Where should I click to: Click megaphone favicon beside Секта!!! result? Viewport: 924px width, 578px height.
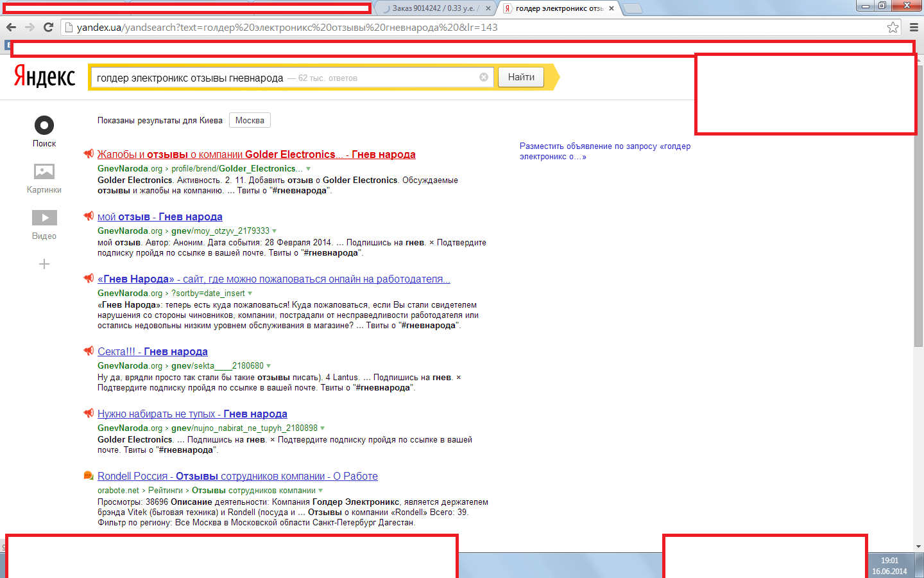tap(89, 351)
